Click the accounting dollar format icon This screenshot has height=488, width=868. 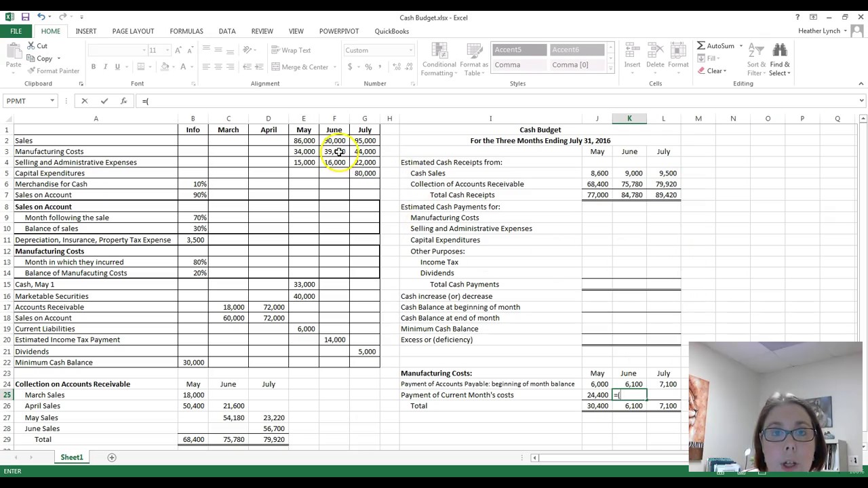(x=350, y=66)
